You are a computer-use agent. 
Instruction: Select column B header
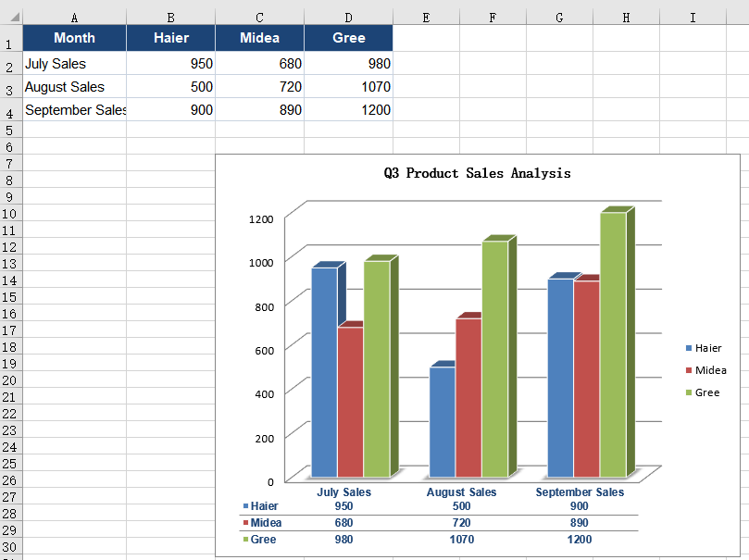tap(170, 18)
